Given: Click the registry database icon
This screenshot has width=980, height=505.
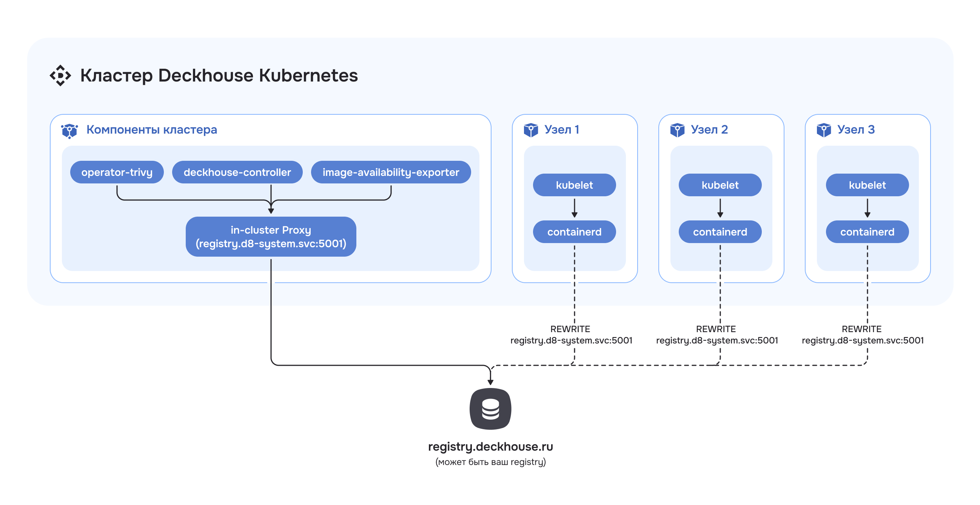Looking at the screenshot, I should [490, 409].
